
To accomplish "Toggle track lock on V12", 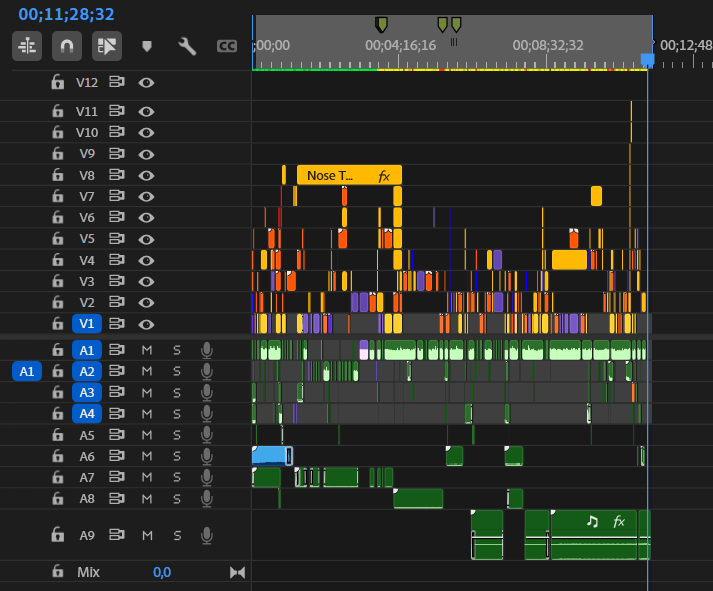I will point(57,82).
